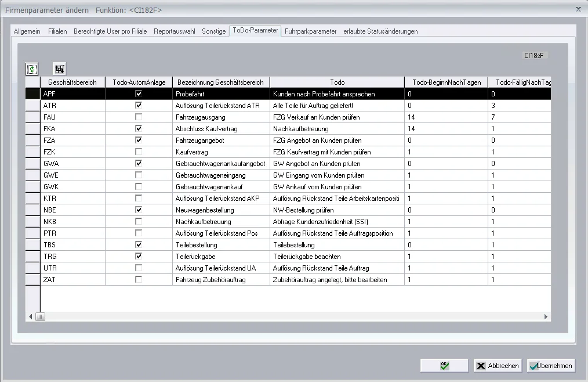
Task: Click 'GW Eingang vom Kunden prüfen' cell
Action: pyautogui.click(x=337, y=175)
